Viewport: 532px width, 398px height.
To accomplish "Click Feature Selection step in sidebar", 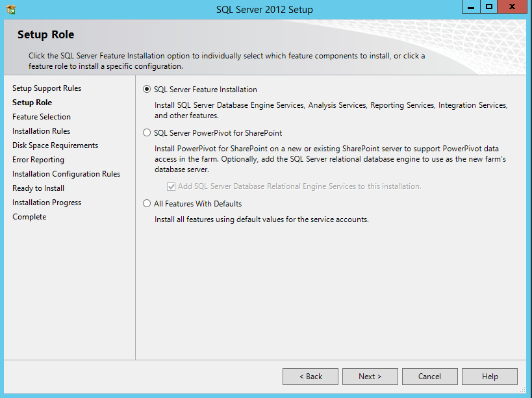I will 42,117.
